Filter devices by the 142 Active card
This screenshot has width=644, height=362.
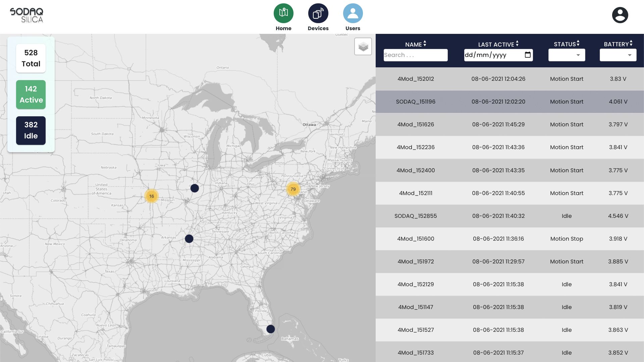click(31, 95)
